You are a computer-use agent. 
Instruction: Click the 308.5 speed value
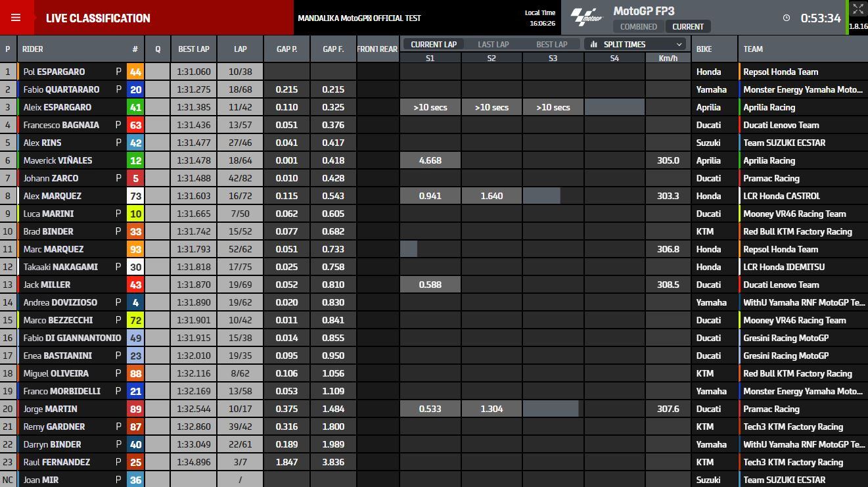pyautogui.click(x=668, y=285)
